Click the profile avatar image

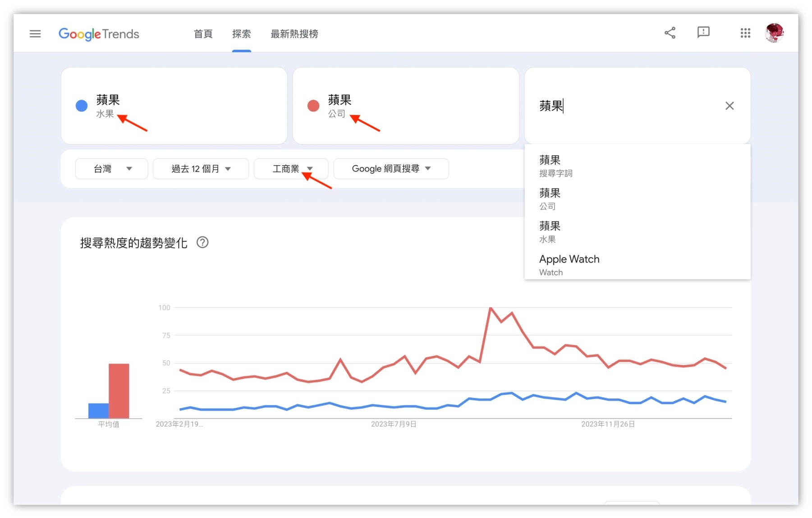coord(775,32)
